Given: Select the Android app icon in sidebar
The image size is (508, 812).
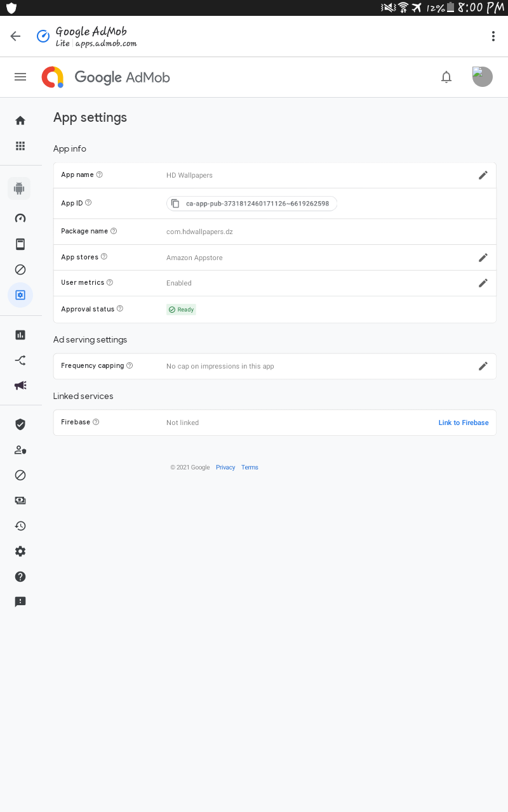Looking at the screenshot, I should click(x=19, y=188).
